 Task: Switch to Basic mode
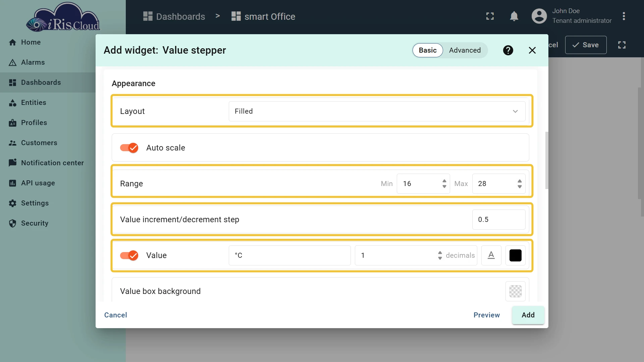click(x=428, y=50)
